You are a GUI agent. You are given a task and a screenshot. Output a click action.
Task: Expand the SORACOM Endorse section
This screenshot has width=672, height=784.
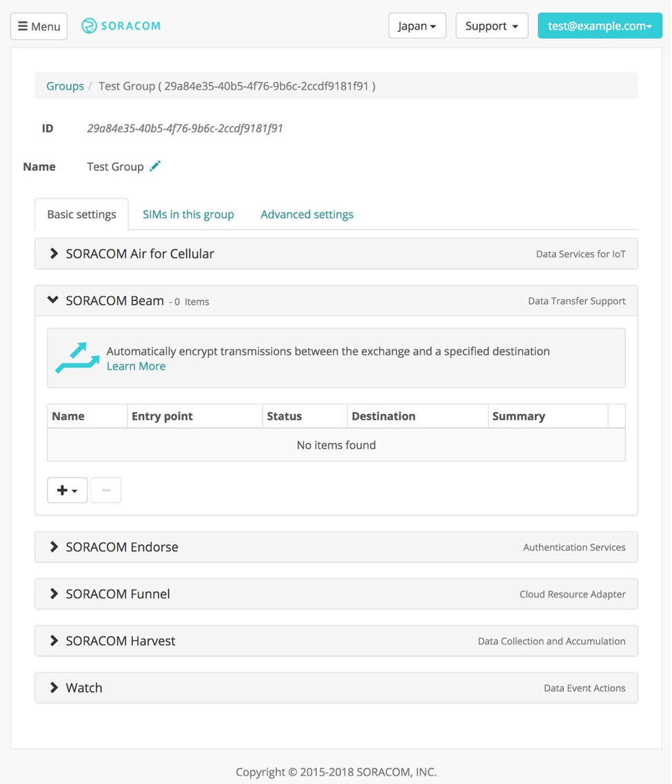coord(336,547)
